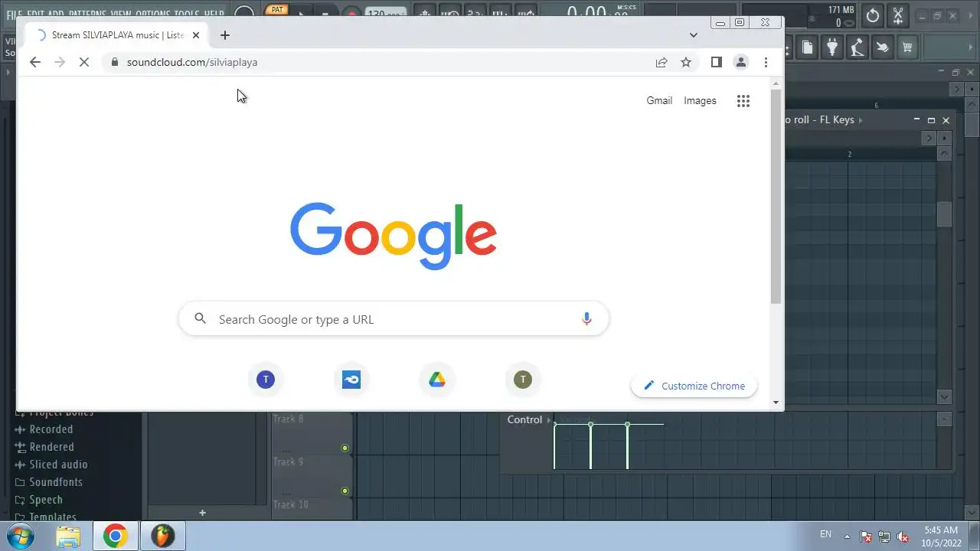Open the blue MediaFire-style shortcut tile
The image size is (980, 551).
pos(351,380)
